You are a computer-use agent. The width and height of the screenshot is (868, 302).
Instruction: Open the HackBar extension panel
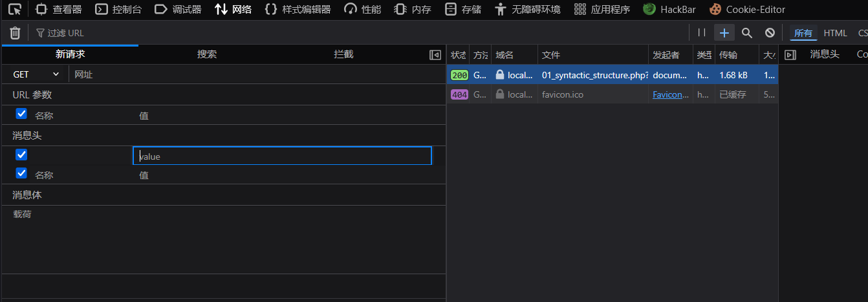tap(669, 9)
